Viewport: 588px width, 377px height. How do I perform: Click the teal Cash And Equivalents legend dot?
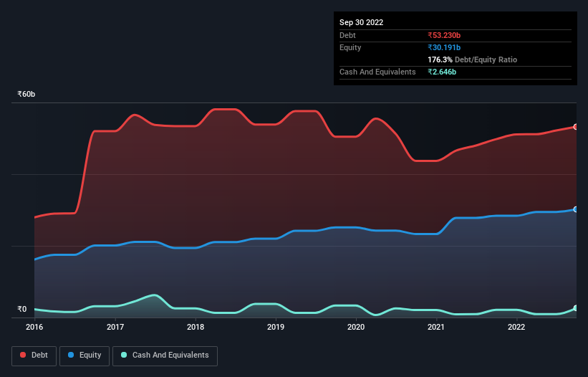[x=124, y=355]
